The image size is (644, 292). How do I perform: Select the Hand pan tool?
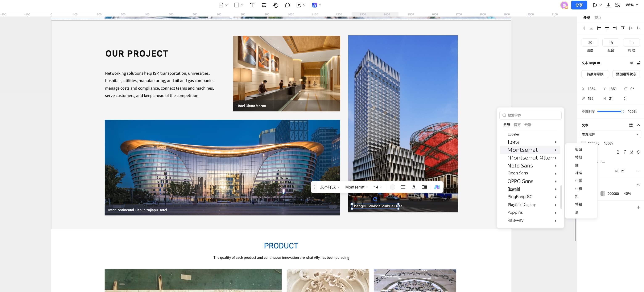276,5
